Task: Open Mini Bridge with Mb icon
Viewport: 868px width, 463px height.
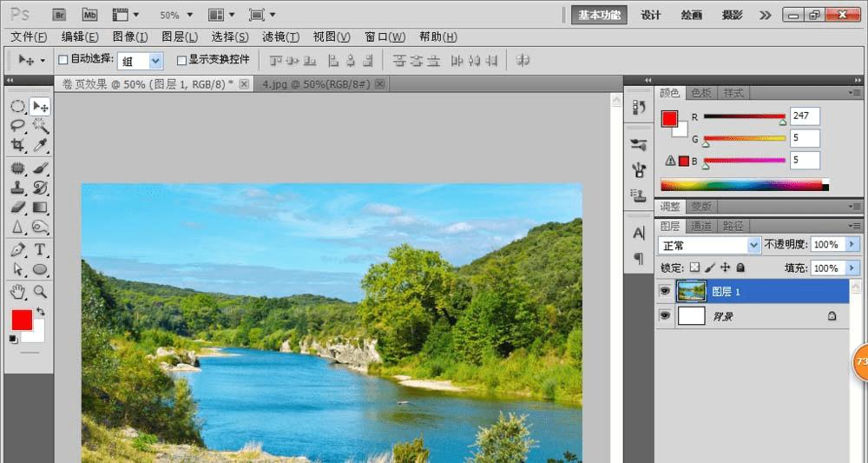Action: pos(89,15)
